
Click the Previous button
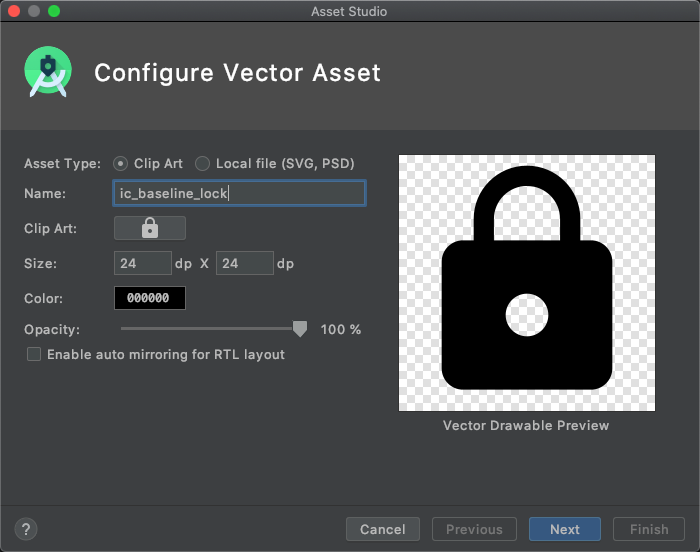point(474,529)
